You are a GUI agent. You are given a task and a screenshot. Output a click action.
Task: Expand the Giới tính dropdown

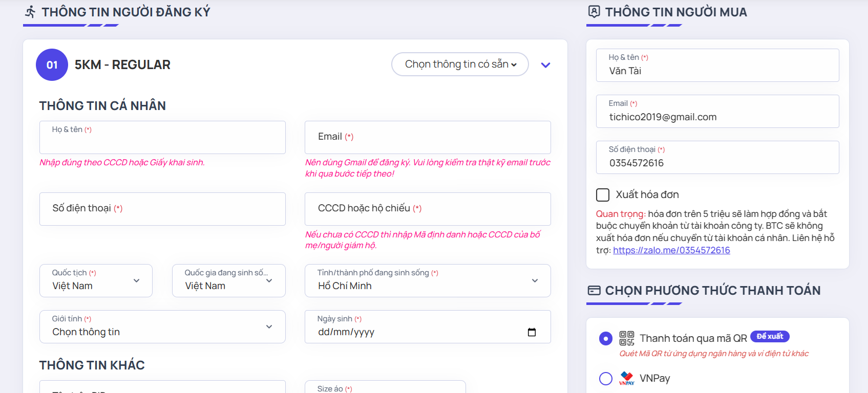coord(162,327)
